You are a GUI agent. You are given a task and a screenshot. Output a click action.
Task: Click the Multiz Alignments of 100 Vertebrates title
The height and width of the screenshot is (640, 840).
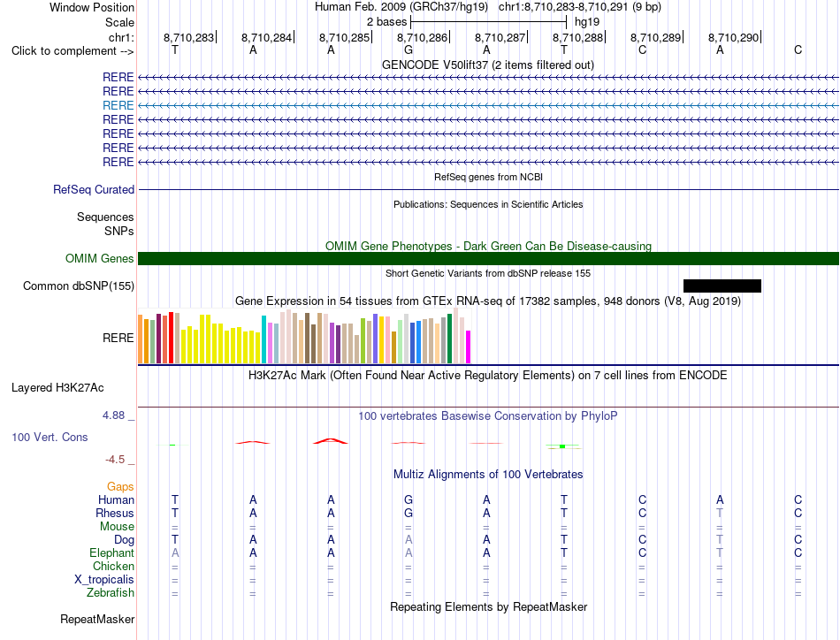click(x=488, y=474)
